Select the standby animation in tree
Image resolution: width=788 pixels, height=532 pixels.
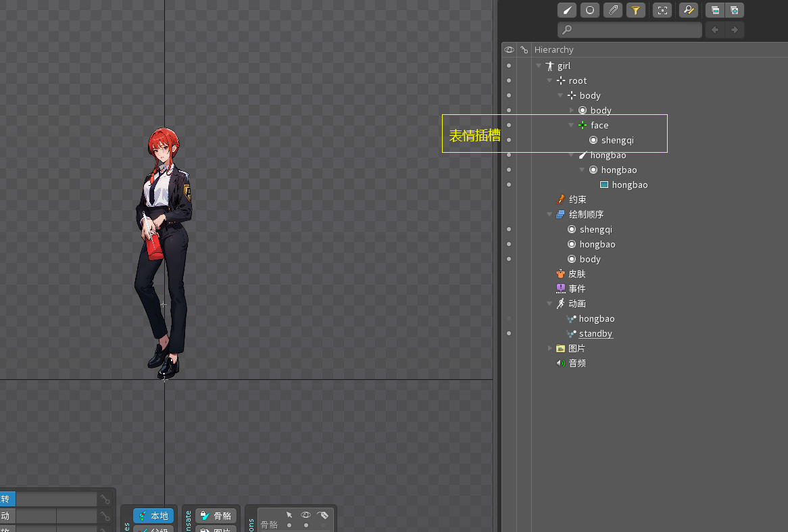pos(595,333)
